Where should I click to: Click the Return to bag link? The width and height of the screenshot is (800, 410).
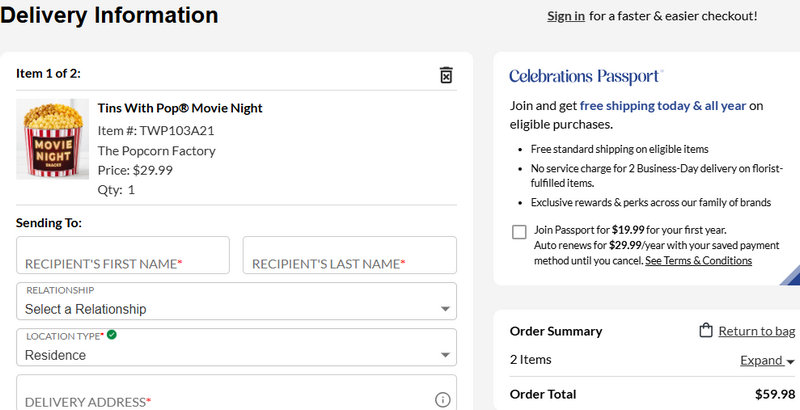(756, 331)
